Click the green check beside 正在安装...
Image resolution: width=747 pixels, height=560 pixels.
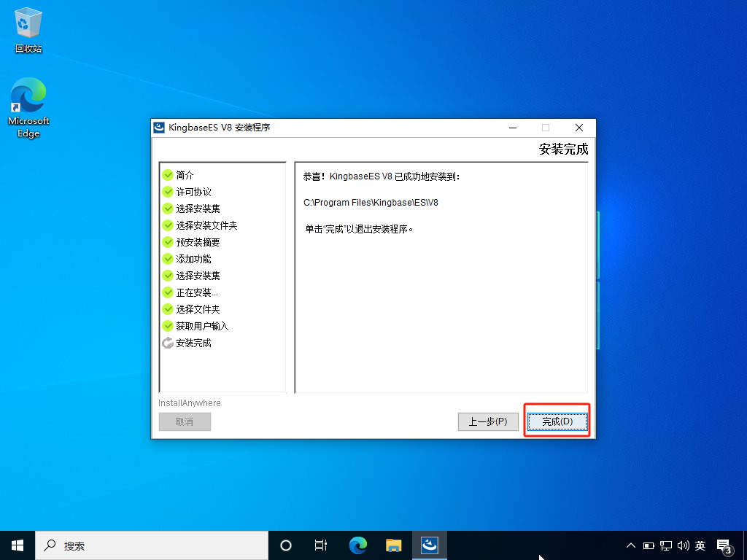(168, 292)
